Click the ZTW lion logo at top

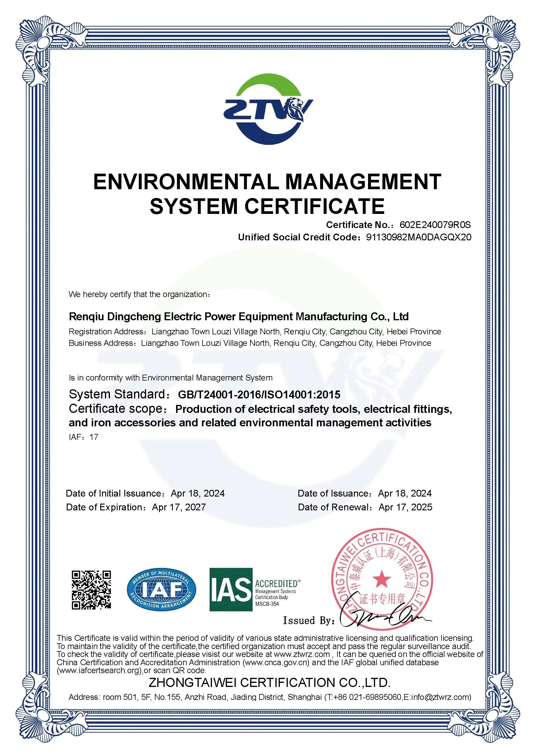[x=267, y=109]
